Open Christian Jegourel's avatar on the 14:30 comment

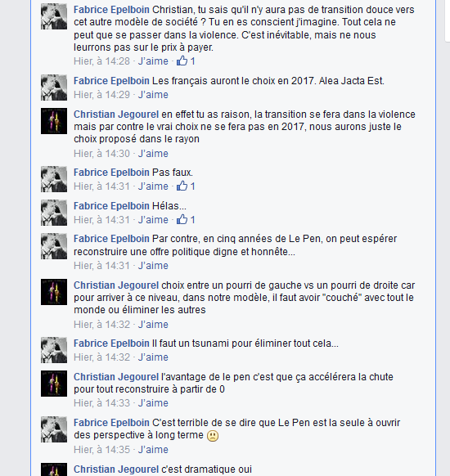coord(54,121)
